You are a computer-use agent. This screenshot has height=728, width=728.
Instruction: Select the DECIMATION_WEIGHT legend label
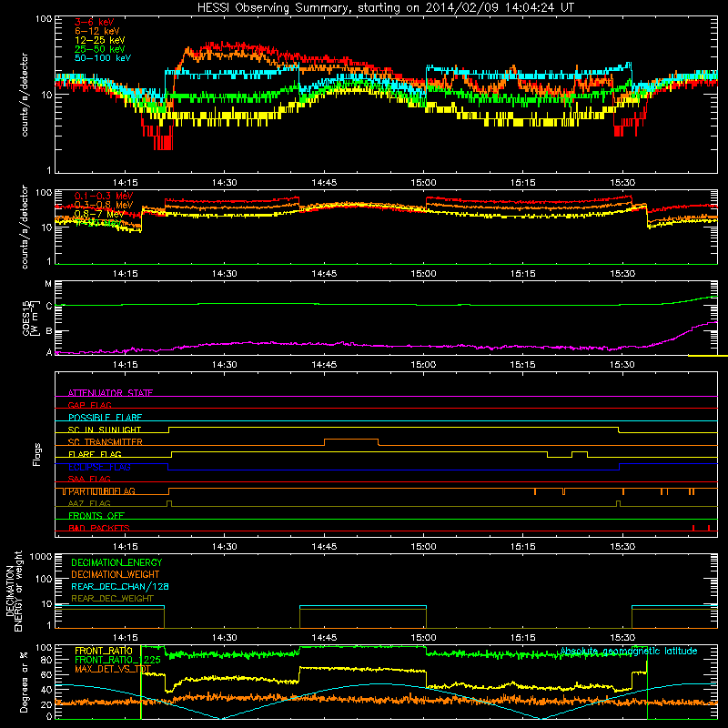[x=116, y=574]
